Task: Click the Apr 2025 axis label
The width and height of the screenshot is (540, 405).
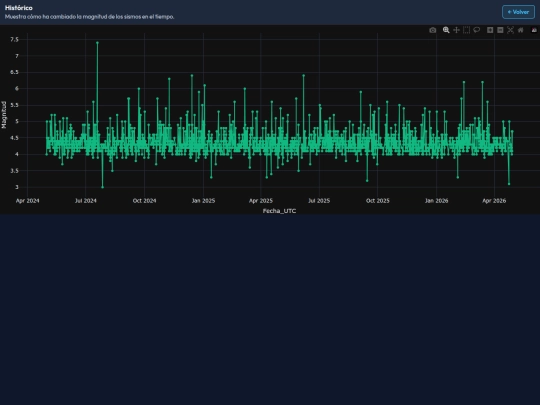Action: tap(261, 200)
